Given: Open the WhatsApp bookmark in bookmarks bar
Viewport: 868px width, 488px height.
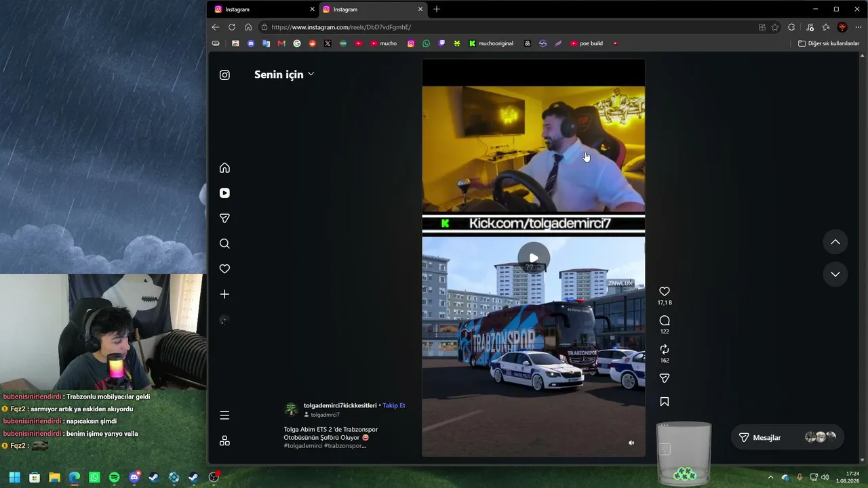Looking at the screenshot, I should tap(426, 43).
